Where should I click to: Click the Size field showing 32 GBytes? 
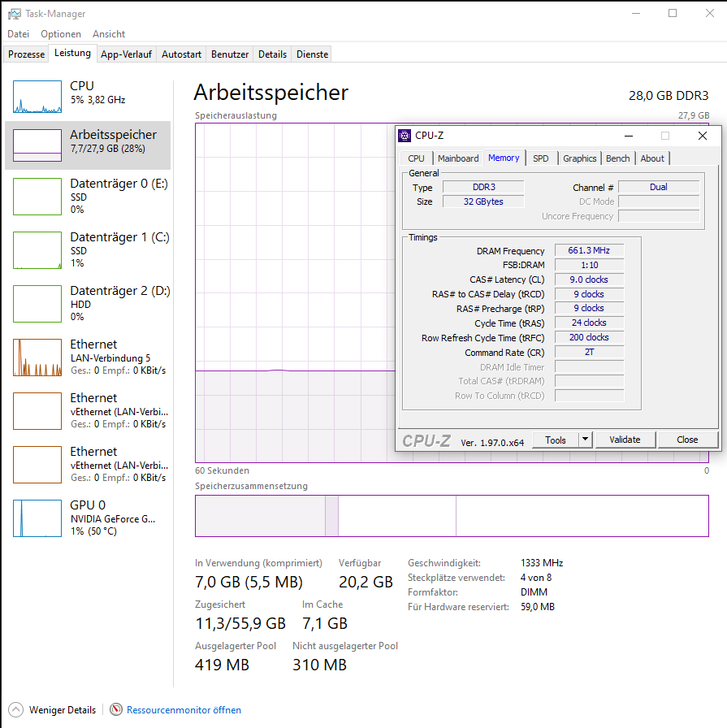483,201
